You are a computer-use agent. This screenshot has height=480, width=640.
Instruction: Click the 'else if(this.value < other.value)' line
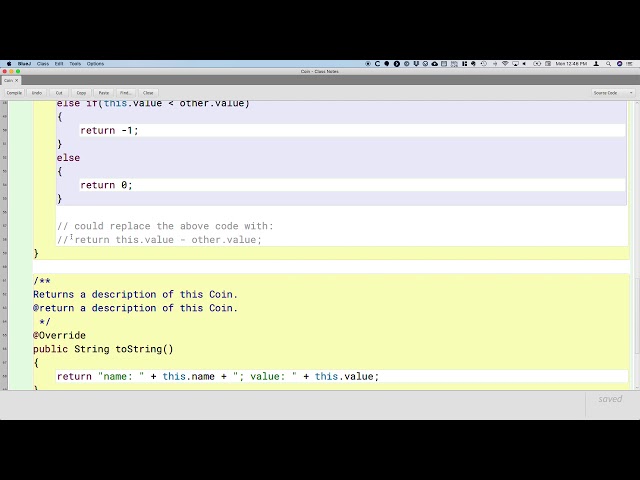(x=153, y=103)
